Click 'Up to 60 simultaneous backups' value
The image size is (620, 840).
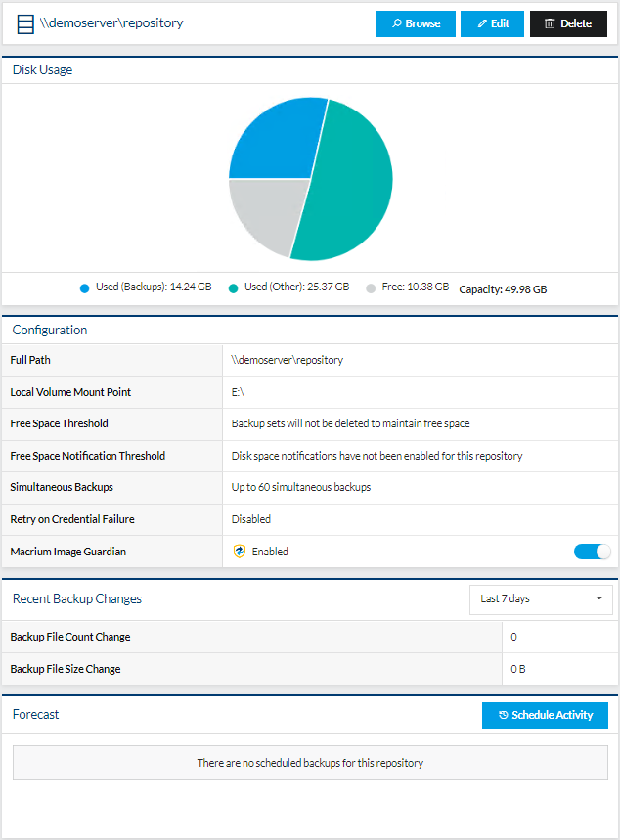[x=301, y=488]
